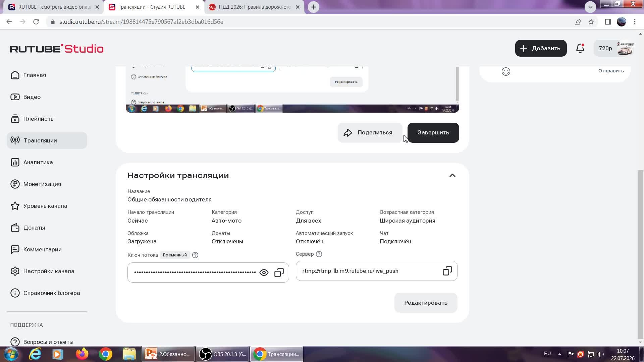Open Вопросы и ответы support link
The height and width of the screenshot is (362, 644).
(x=47, y=342)
